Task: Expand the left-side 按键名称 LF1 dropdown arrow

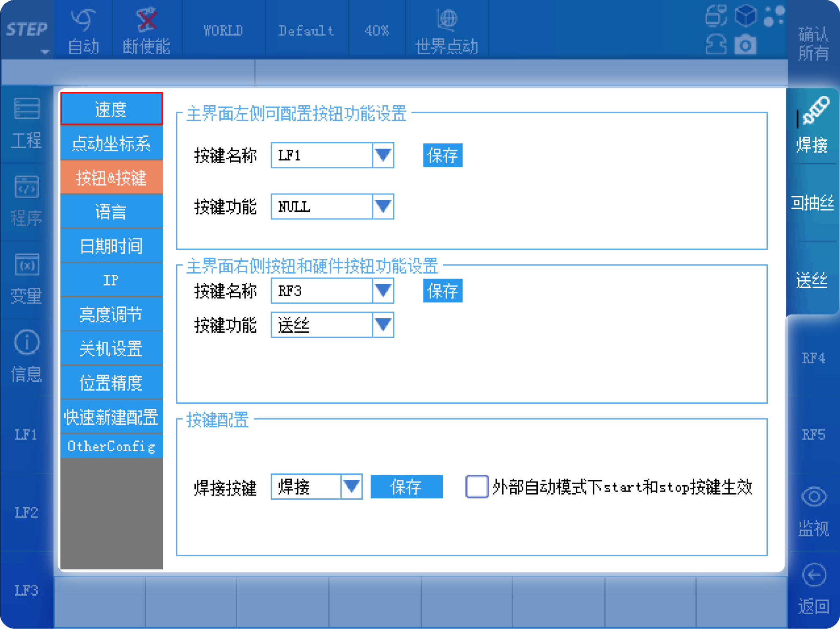Action: pyautogui.click(x=383, y=155)
